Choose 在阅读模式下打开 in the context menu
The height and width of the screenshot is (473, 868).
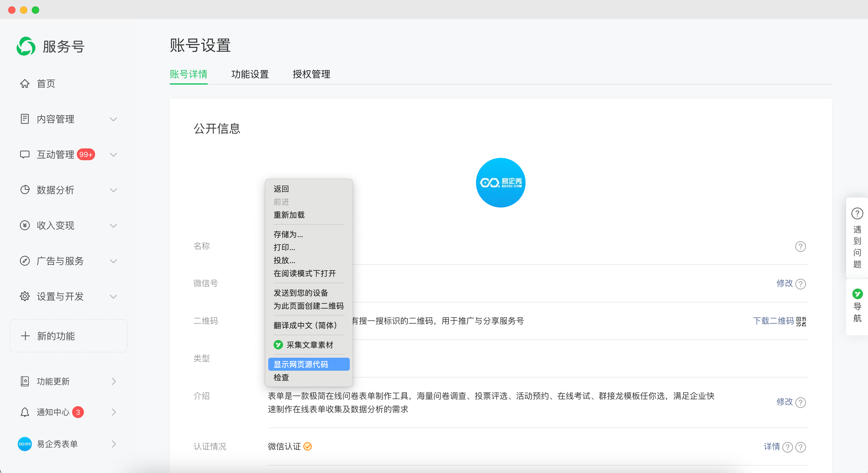[309, 273]
